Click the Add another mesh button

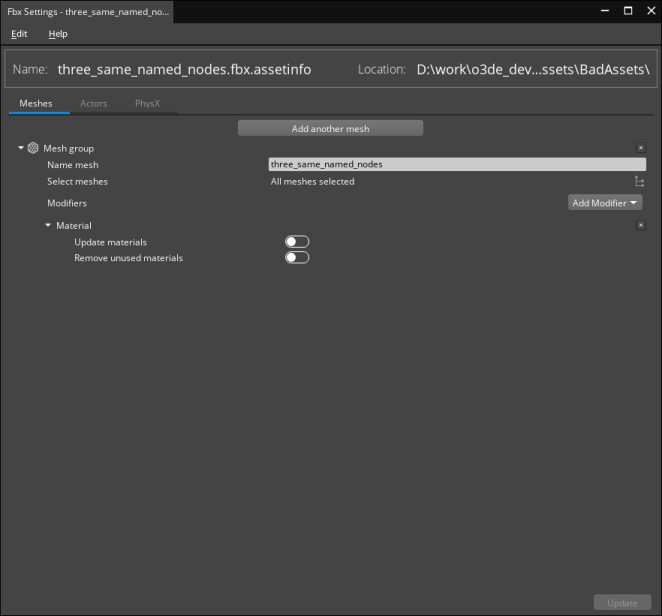click(x=330, y=128)
